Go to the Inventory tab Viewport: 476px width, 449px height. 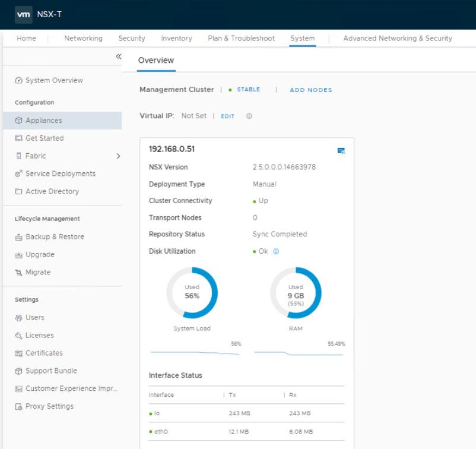[176, 38]
